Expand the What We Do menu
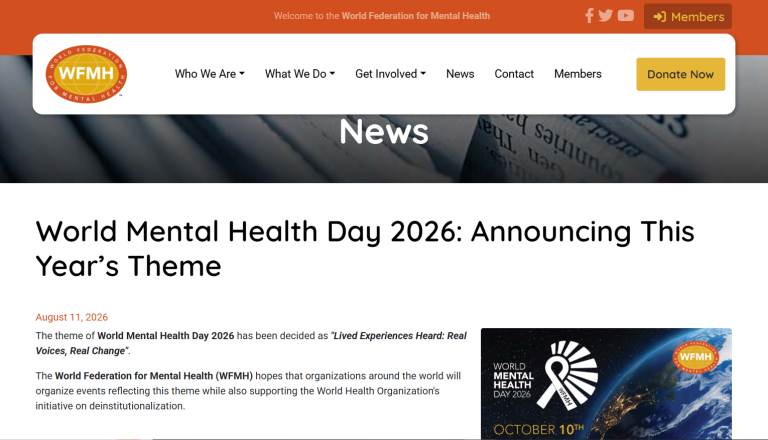Screen dimensions: 768x440 pyautogui.click(x=300, y=74)
